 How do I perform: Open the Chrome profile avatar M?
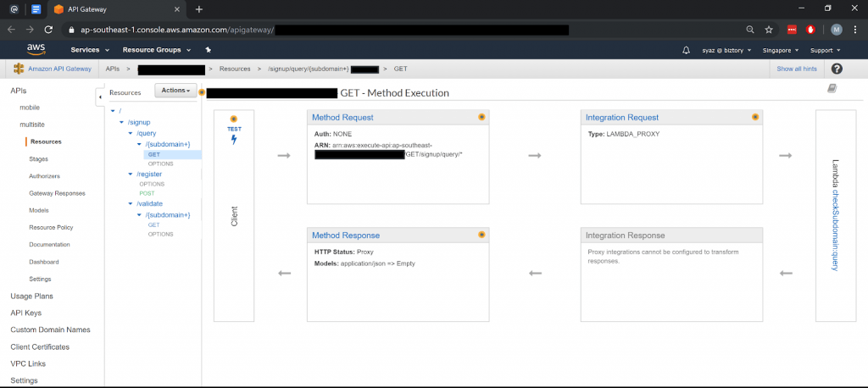click(x=837, y=30)
